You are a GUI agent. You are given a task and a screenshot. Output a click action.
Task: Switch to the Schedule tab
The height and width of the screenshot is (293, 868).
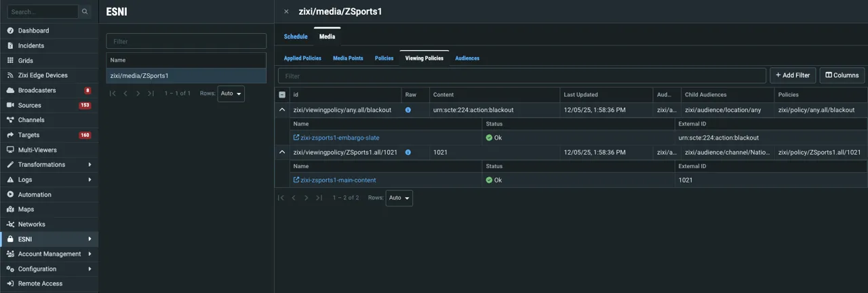point(296,37)
